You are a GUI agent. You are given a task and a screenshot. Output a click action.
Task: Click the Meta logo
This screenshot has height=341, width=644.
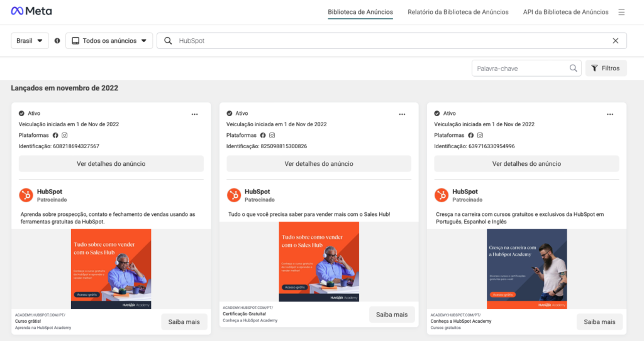pos(31,11)
